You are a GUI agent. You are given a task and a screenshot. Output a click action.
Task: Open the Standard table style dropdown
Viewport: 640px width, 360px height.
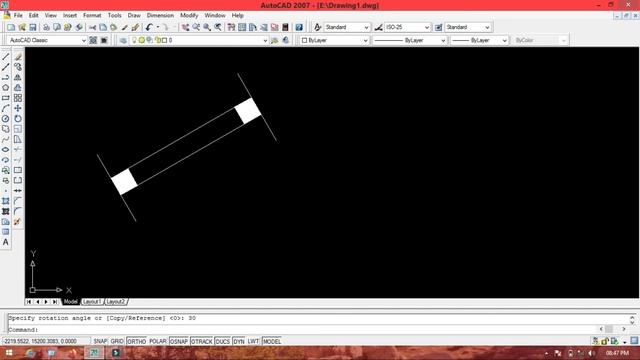[468, 27]
